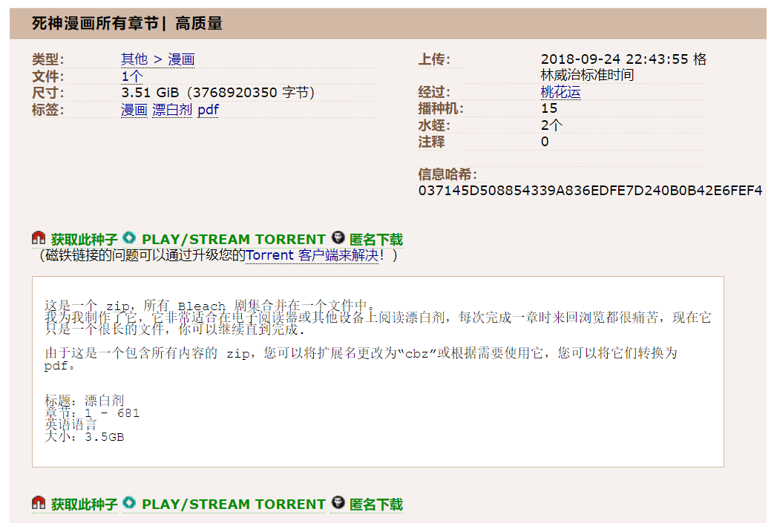Select the 漂白剂 tag link
The height and width of the screenshot is (532, 774).
[172, 110]
